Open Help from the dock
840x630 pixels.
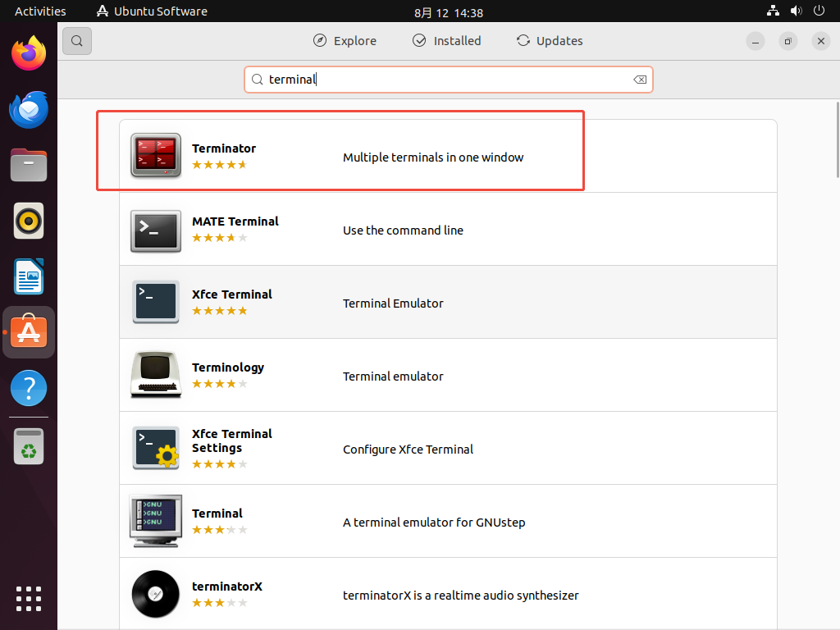(x=29, y=388)
